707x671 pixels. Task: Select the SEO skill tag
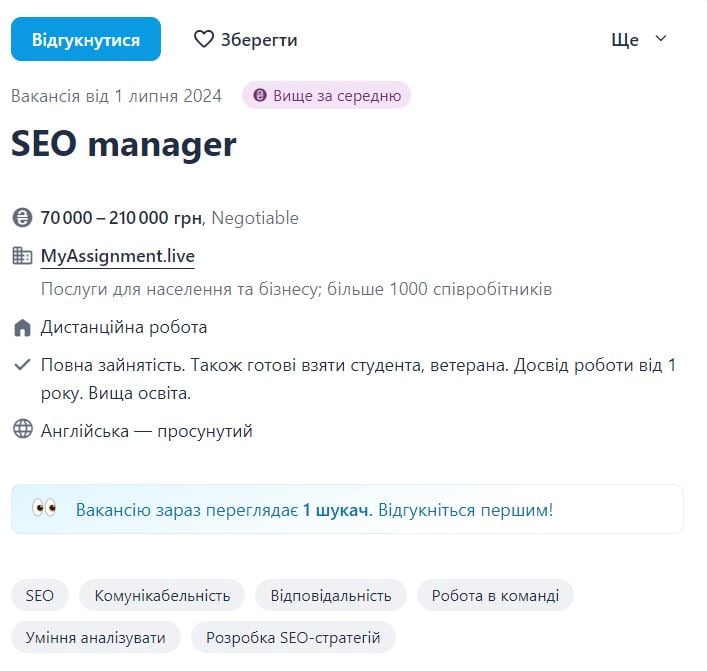pos(40,595)
